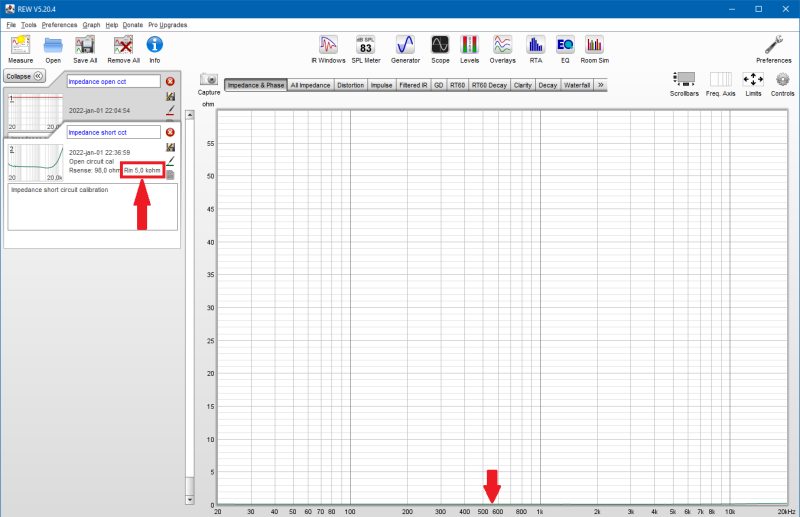Switch to RT60 tab
The height and width of the screenshot is (517, 800).
click(x=457, y=85)
